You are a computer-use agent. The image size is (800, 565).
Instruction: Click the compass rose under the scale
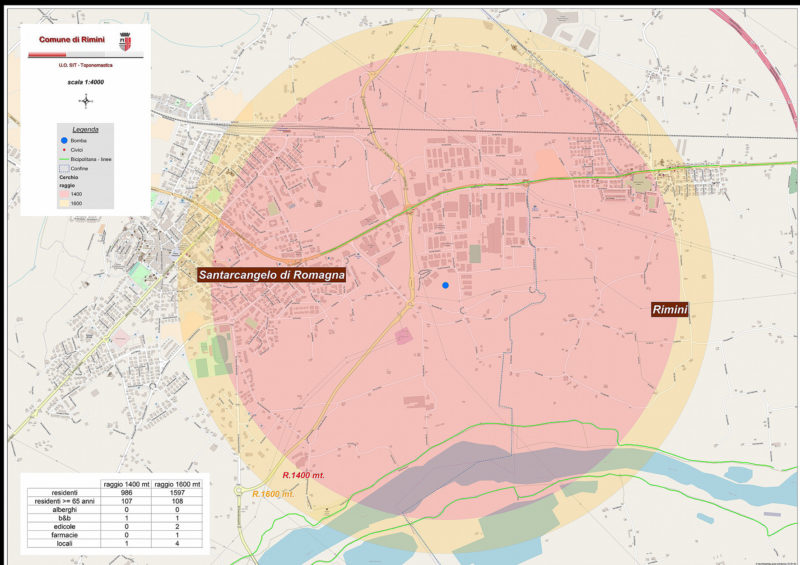85,100
